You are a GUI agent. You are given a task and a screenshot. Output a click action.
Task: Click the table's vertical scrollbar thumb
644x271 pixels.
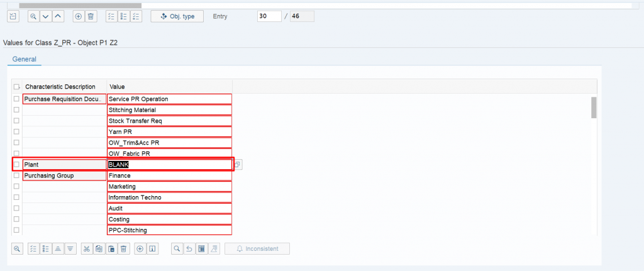click(x=594, y=108)
